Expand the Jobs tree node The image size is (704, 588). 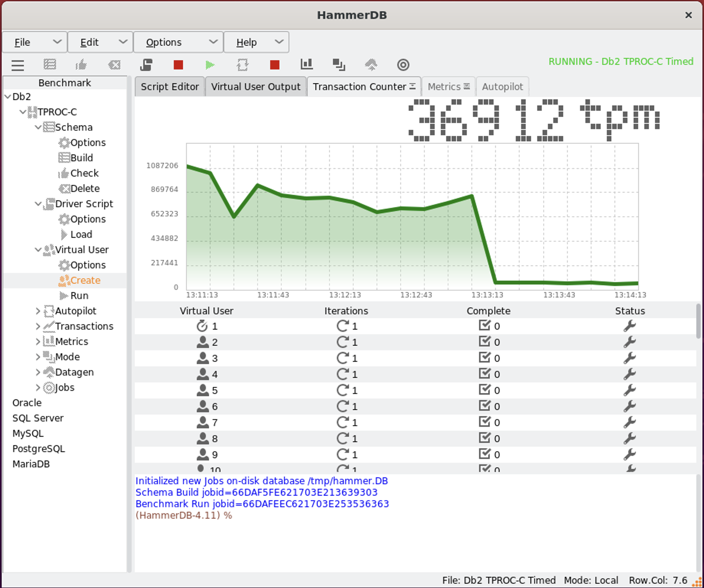38,387
